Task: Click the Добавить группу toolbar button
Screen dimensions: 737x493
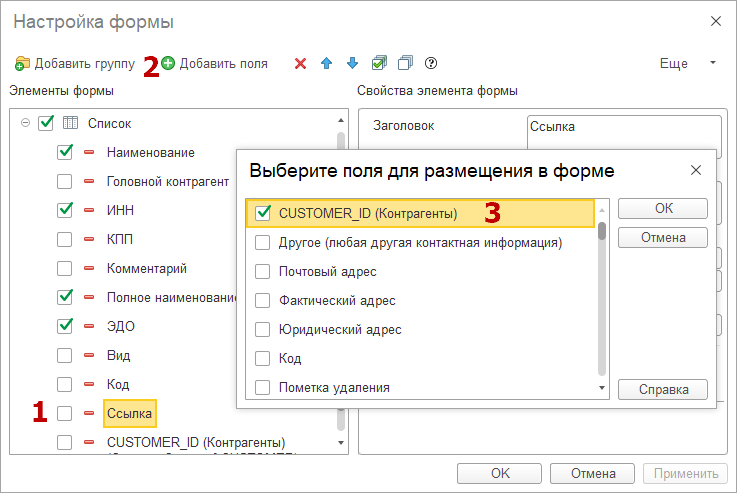Action: pos(75,64)
